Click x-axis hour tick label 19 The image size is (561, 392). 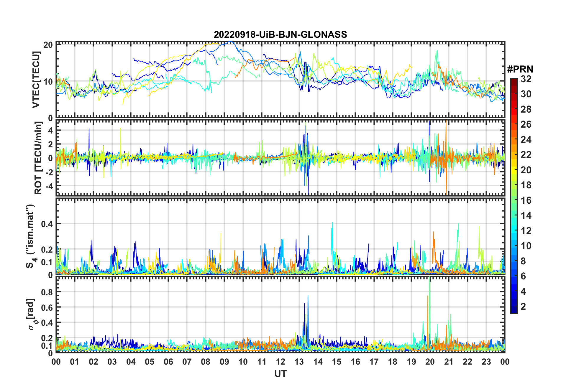point(411,362)
